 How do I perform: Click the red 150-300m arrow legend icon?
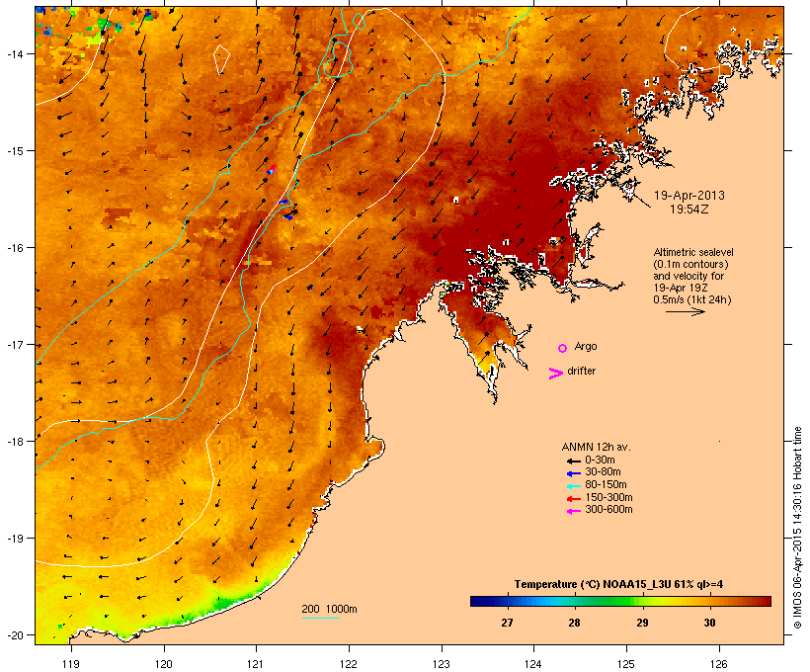click(573, 499)
